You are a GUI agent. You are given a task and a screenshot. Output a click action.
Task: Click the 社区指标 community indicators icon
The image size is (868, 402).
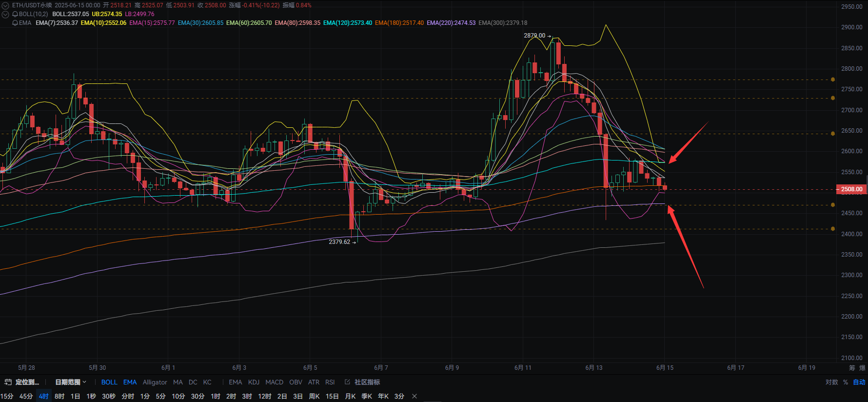[x=347, y=382]
